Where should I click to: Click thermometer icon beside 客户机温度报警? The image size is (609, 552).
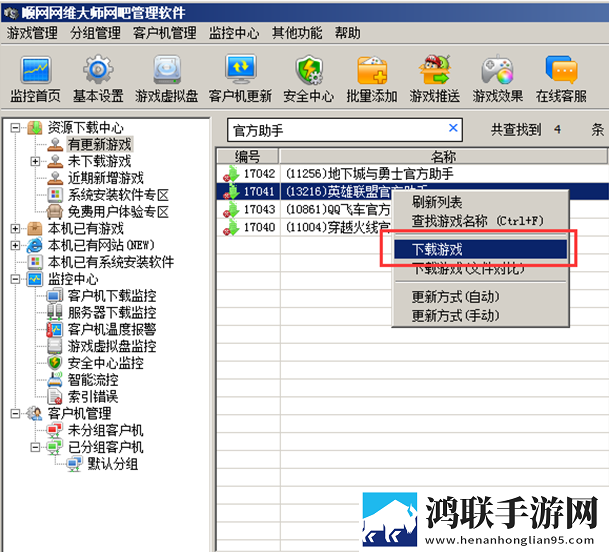[55, 329]
